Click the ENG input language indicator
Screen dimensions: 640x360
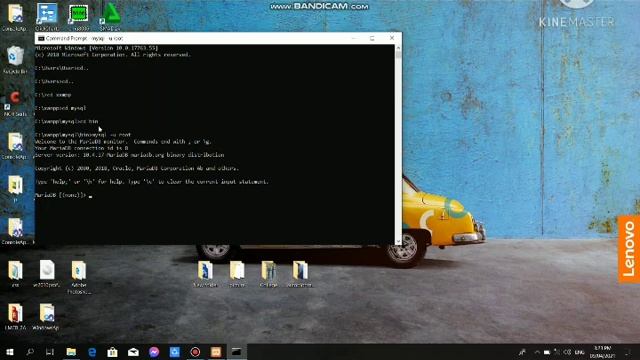(x=579, y=352)
